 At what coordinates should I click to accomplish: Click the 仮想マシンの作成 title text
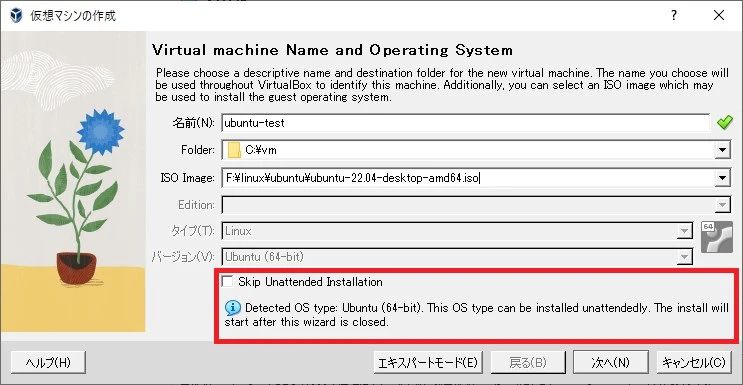click(x=73, y=16)
